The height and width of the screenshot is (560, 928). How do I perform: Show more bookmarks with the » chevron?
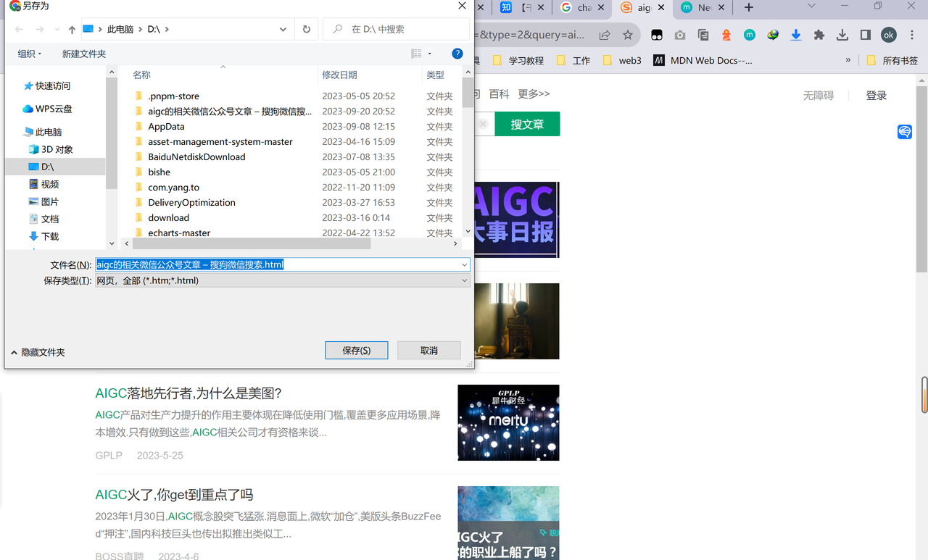click(848, 60)
